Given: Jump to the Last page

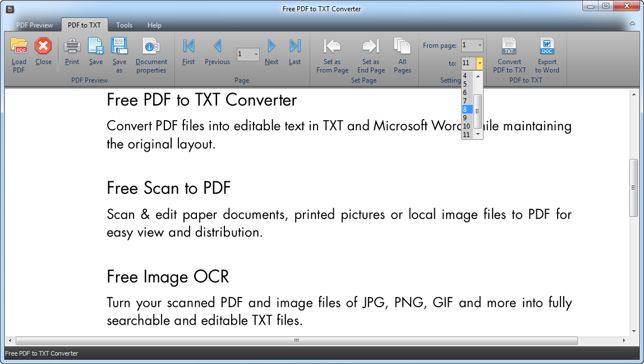Looking at the screenshot, I should [x=295, y=47].
